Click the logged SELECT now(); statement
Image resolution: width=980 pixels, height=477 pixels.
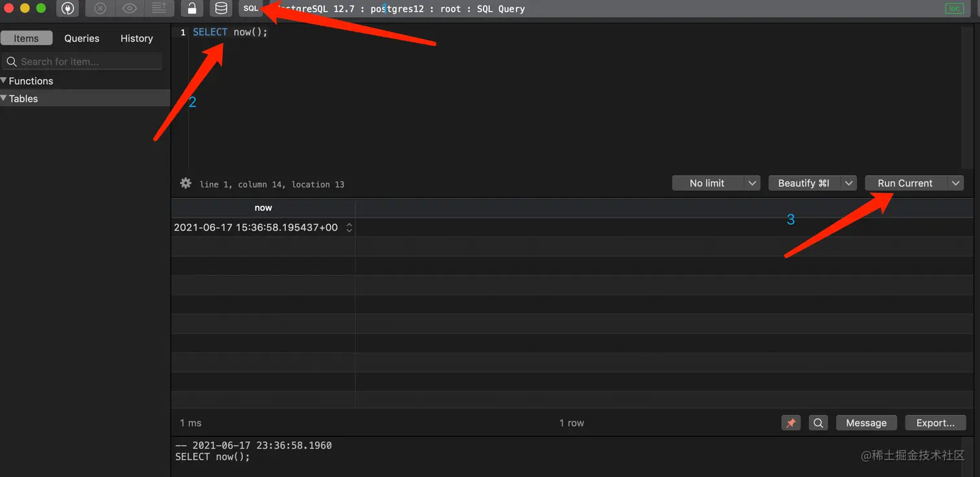[212, 457]
